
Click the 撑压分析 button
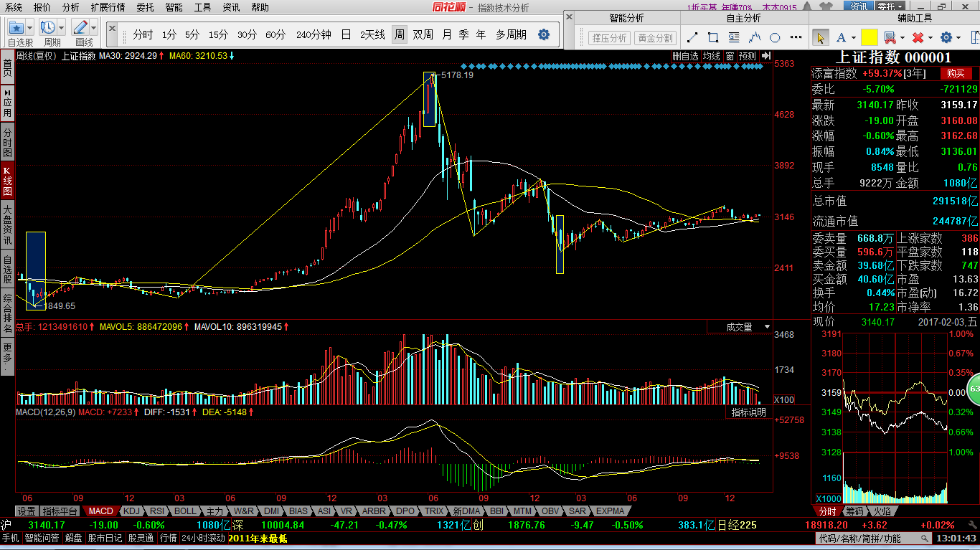[x=608, y=38]
